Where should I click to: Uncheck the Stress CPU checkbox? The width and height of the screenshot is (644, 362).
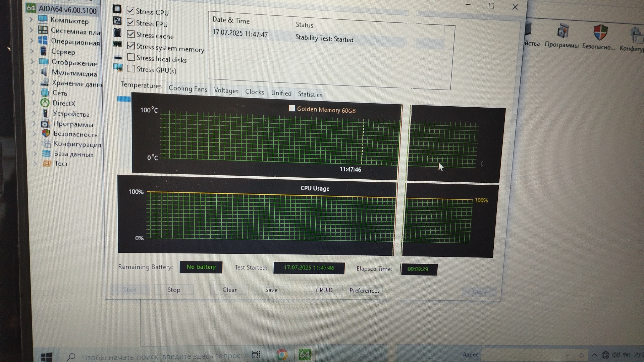(130, 11)
